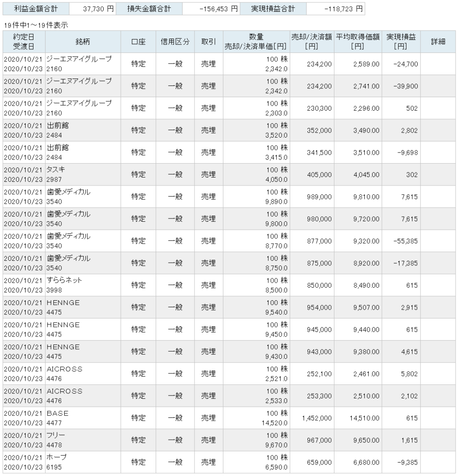458x476 pixels.
Task: Click the ホープ stock name
Action: pyautogui.click(x=56, y=457)
